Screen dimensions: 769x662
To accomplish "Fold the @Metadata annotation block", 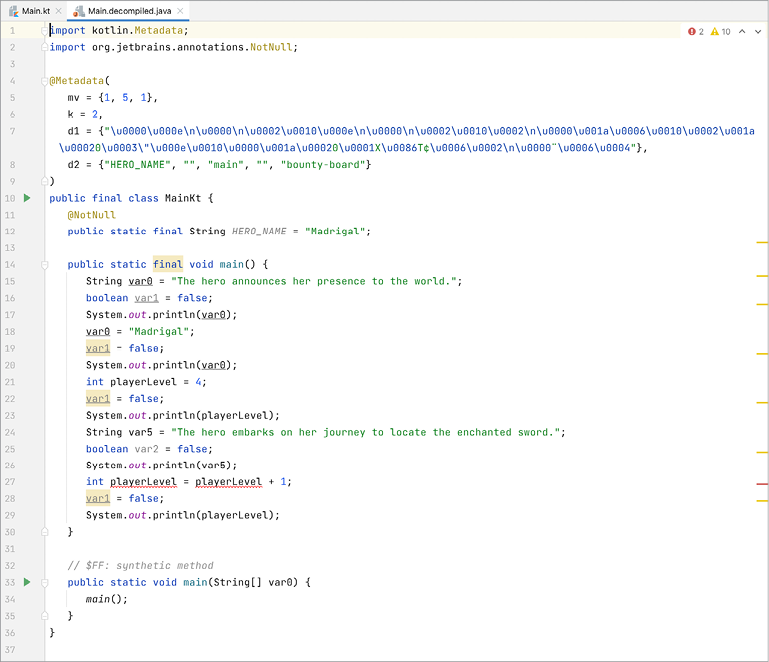I will point(45,81).
